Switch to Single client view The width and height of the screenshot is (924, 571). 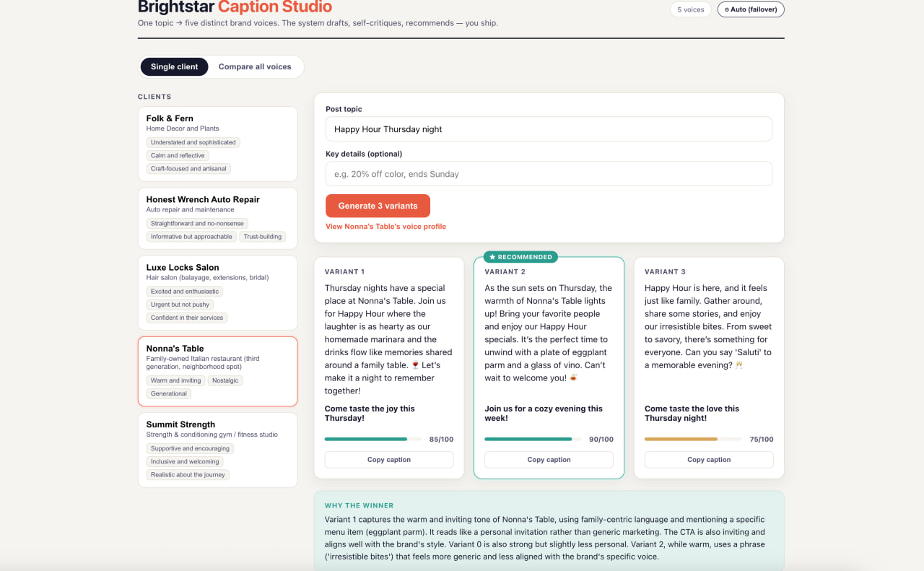click(x=174, y=66)
